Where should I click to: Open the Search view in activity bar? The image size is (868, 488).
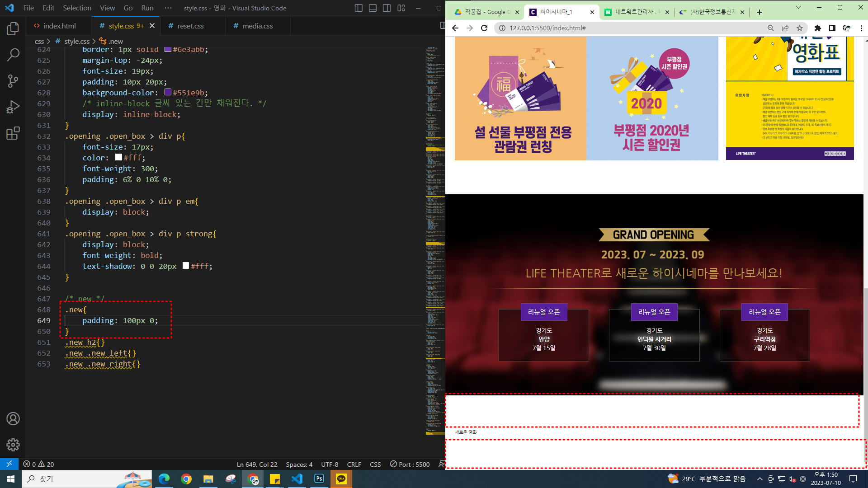[13, 55]
